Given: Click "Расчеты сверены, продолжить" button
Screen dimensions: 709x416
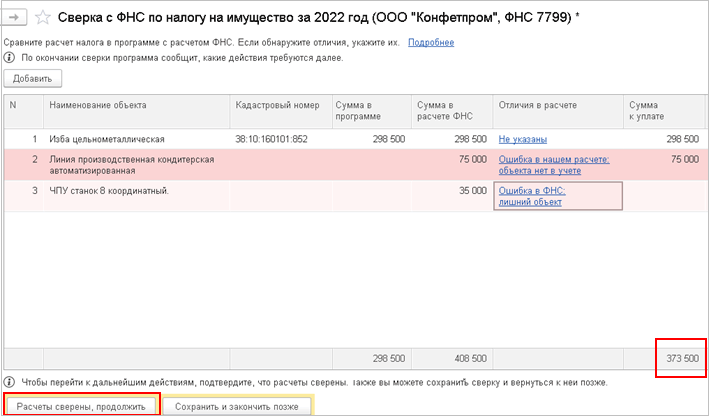Looking at the screenshot, I should pos(82,406).
